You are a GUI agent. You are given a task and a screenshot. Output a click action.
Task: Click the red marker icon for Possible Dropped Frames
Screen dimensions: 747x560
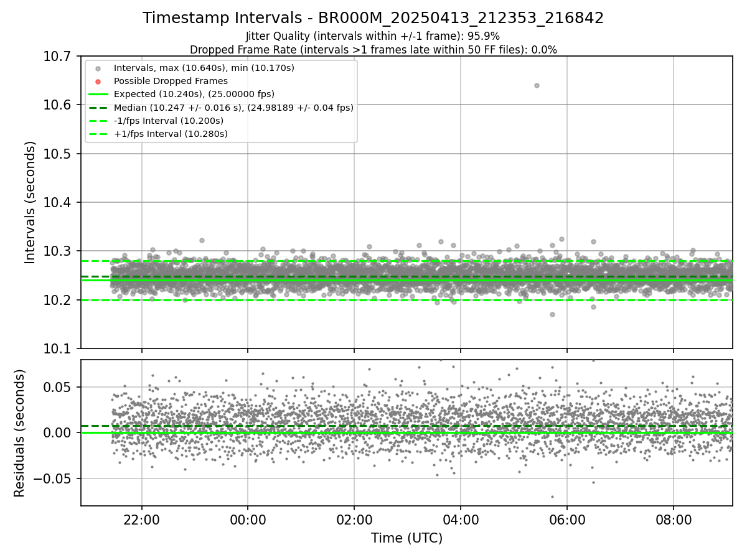point(98,82)
